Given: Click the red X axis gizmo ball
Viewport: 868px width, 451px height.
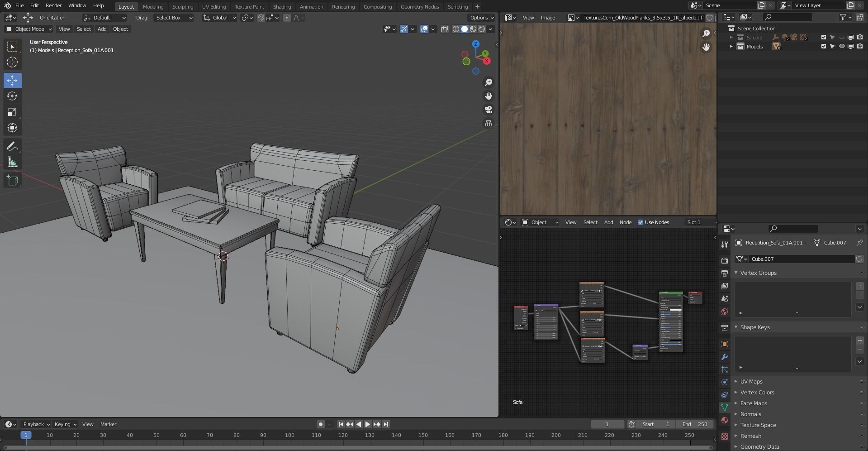Looking at the screenshot, I should [486, 61].
